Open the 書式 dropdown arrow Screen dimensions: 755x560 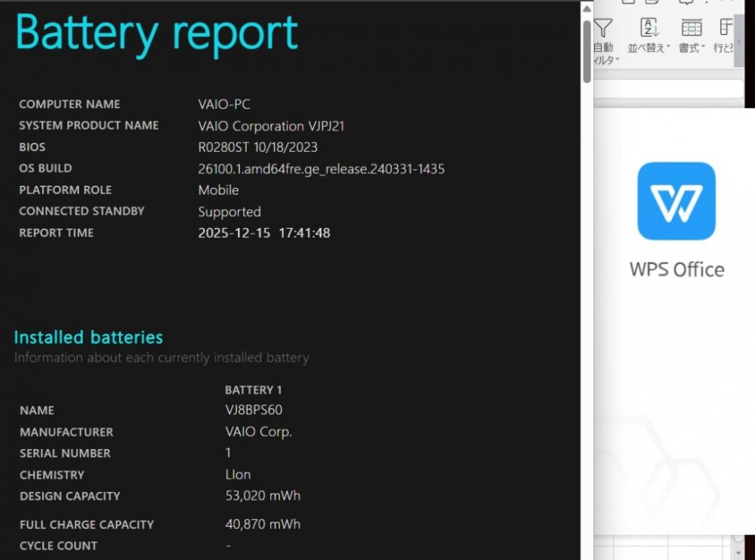pyautogui.click(x=703, y=48)
